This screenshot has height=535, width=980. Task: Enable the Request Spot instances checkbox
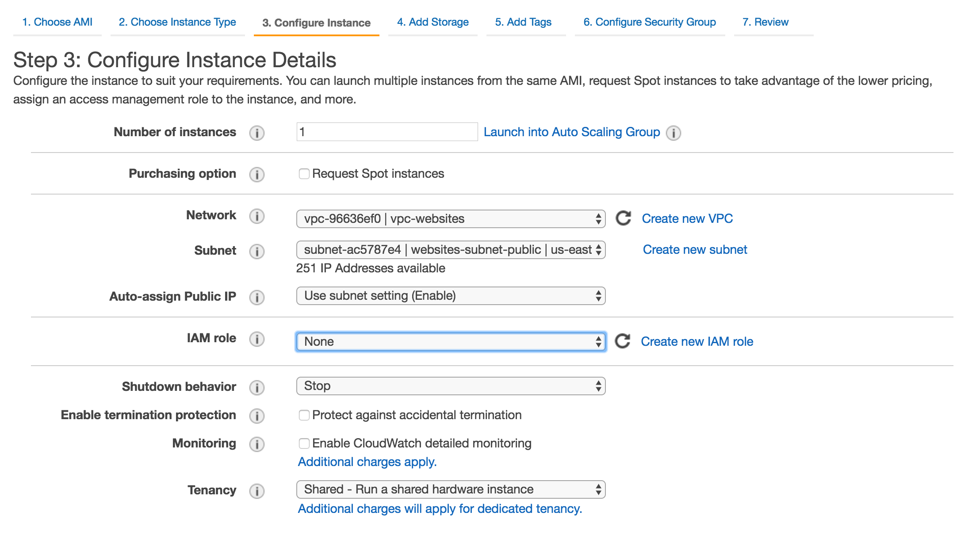coord(303,174)
